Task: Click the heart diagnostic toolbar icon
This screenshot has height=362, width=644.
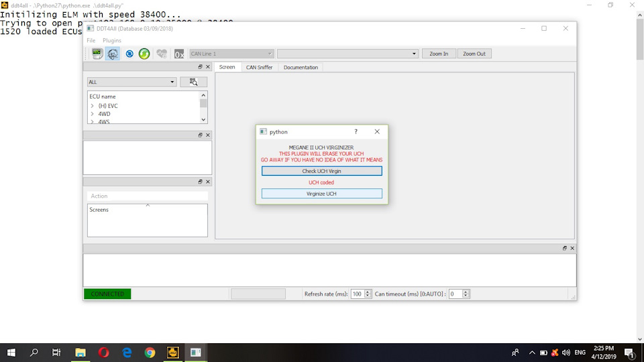Action: point(162,54)
